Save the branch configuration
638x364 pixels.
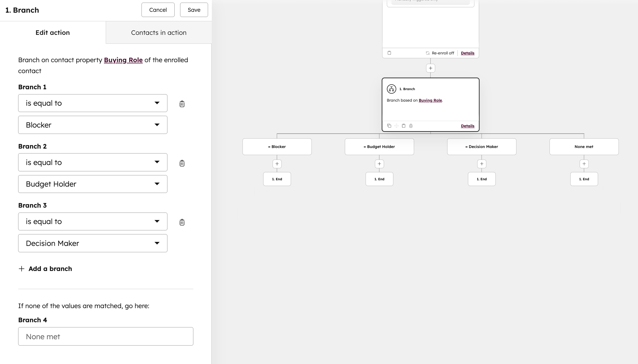[x=194, y=10]
